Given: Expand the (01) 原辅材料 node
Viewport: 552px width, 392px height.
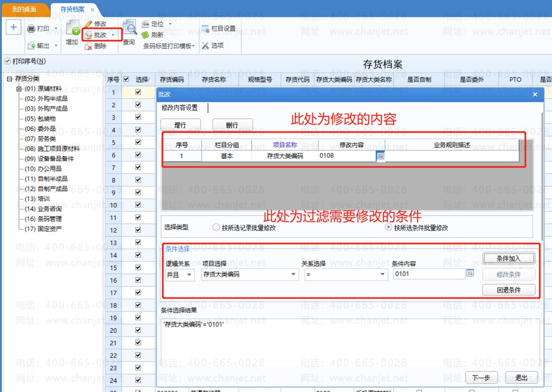Looking at the screenshot, I should coord(19,89).
